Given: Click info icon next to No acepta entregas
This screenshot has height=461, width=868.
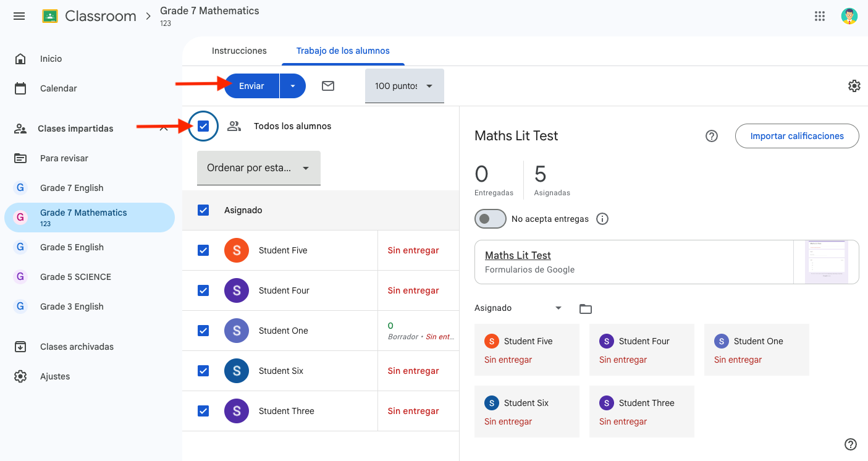Looking at the screenshot, I should click(x=602, y=219).
